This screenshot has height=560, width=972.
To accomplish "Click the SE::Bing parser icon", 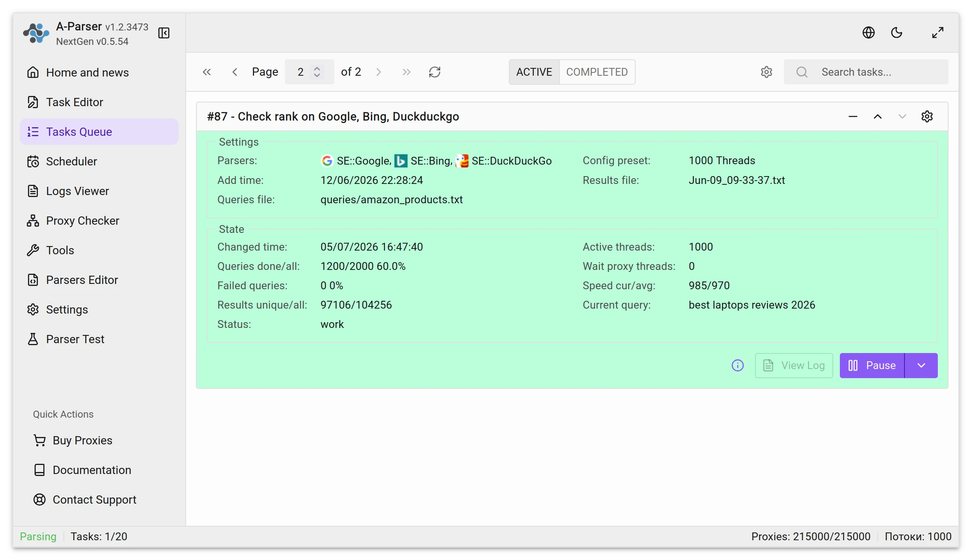I will [x=401, y=161].
